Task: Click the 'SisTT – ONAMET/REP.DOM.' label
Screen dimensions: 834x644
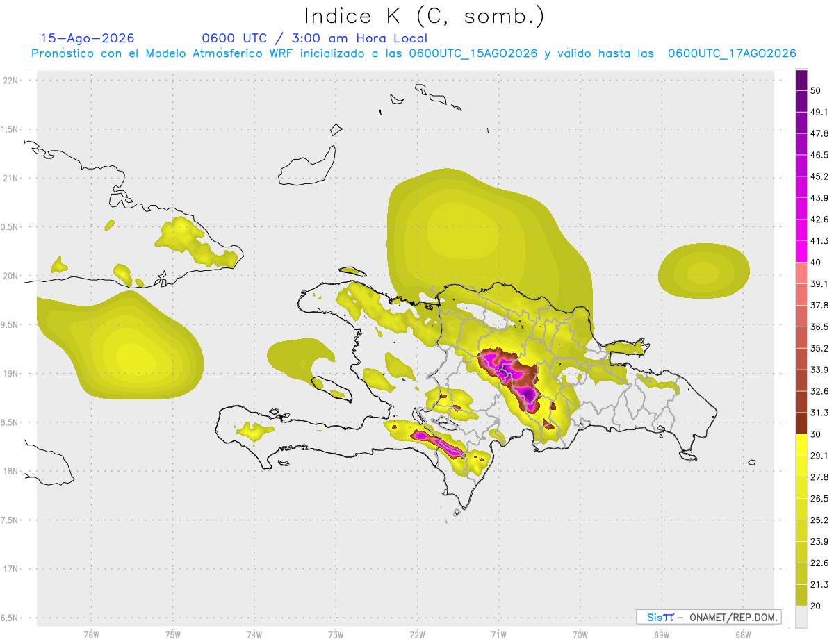Action: (x=709, y=617)
